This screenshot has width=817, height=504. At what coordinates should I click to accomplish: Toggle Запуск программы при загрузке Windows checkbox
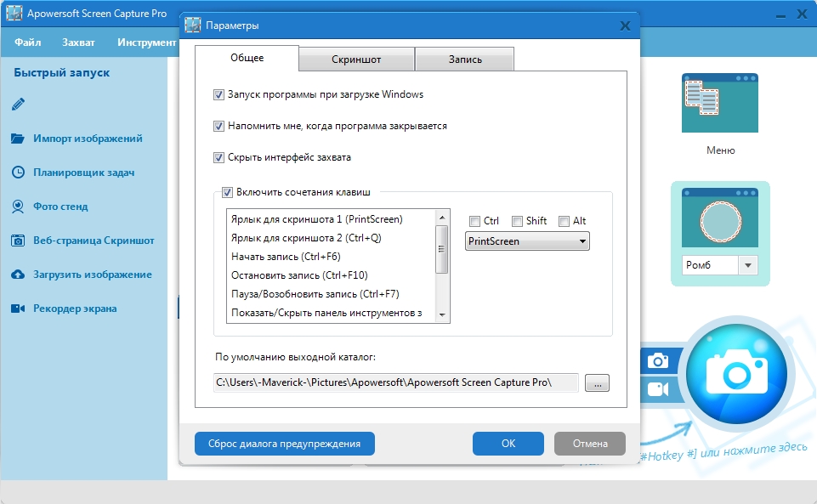[218, 94]
